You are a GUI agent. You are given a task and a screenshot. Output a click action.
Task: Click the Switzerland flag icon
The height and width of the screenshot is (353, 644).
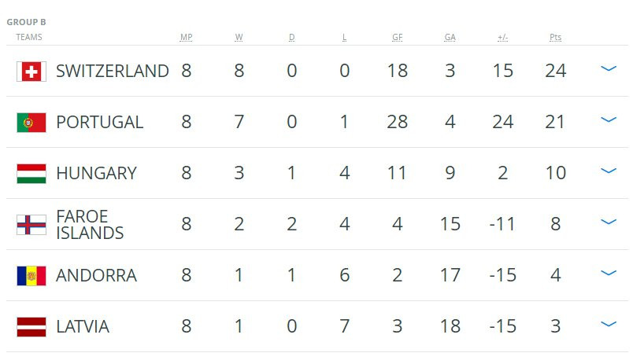31,72
